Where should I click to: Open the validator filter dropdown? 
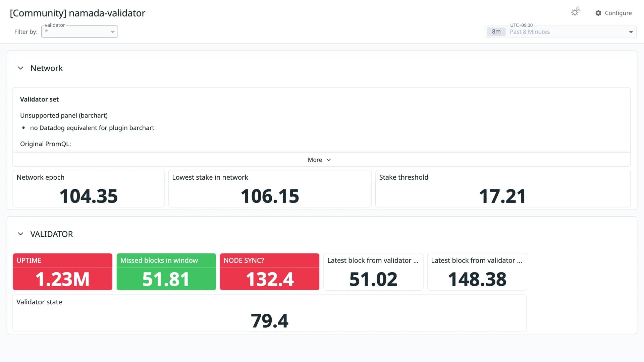coord(79,32)
